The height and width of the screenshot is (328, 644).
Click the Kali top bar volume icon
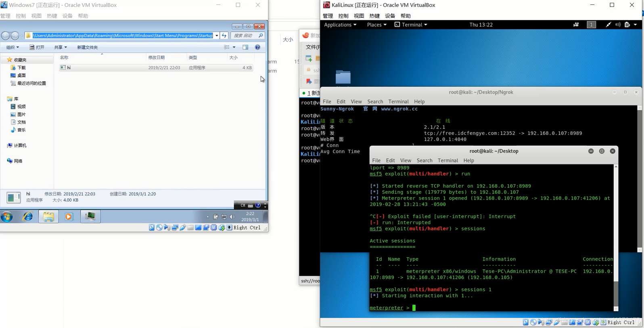[618, 25]
